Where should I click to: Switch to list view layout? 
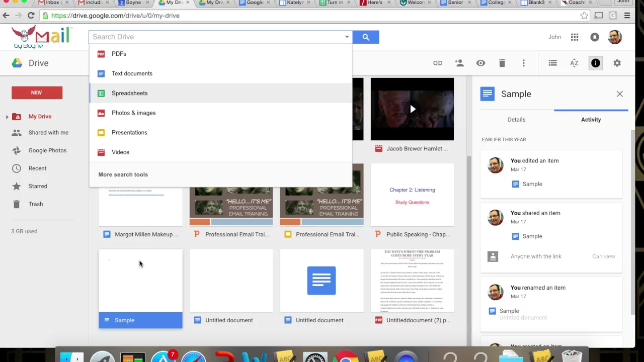pos(552,63)
